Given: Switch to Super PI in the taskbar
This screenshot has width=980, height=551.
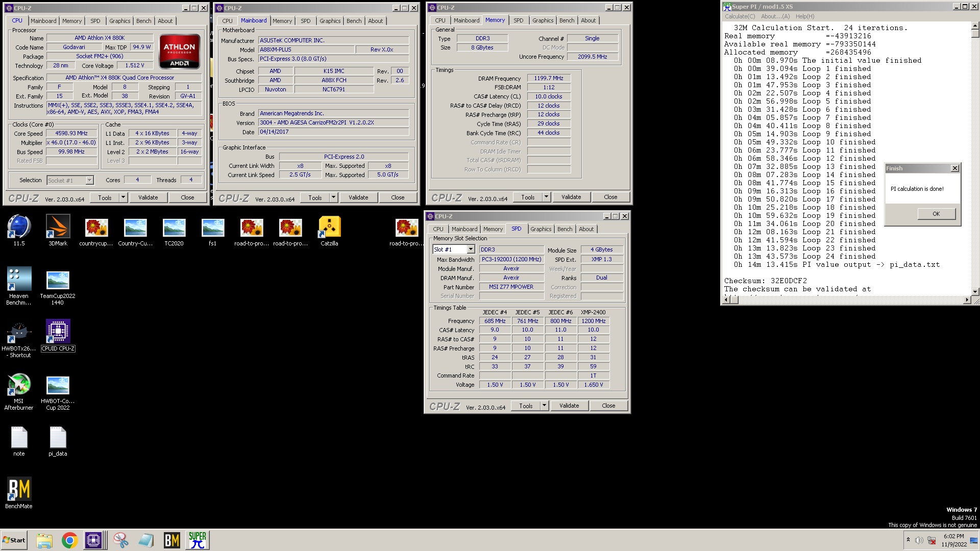Looking at the screenshot, I should 197,540.
